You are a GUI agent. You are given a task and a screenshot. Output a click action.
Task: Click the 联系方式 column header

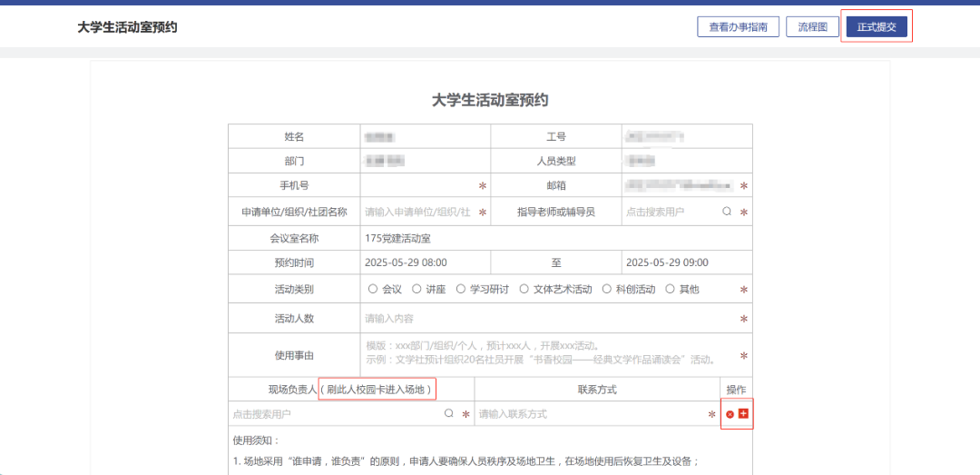pos(597,390)
